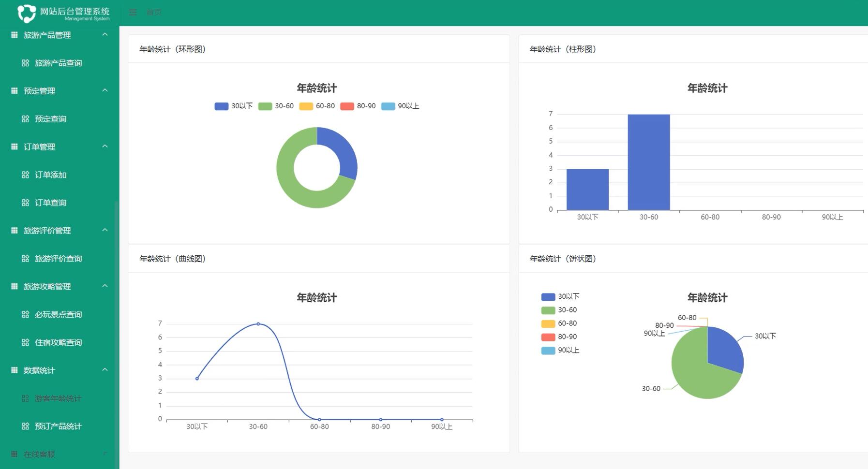The image size is (868, 469).
Task: Switch to the 首页 tab
Action: click(x=154, y=12)
